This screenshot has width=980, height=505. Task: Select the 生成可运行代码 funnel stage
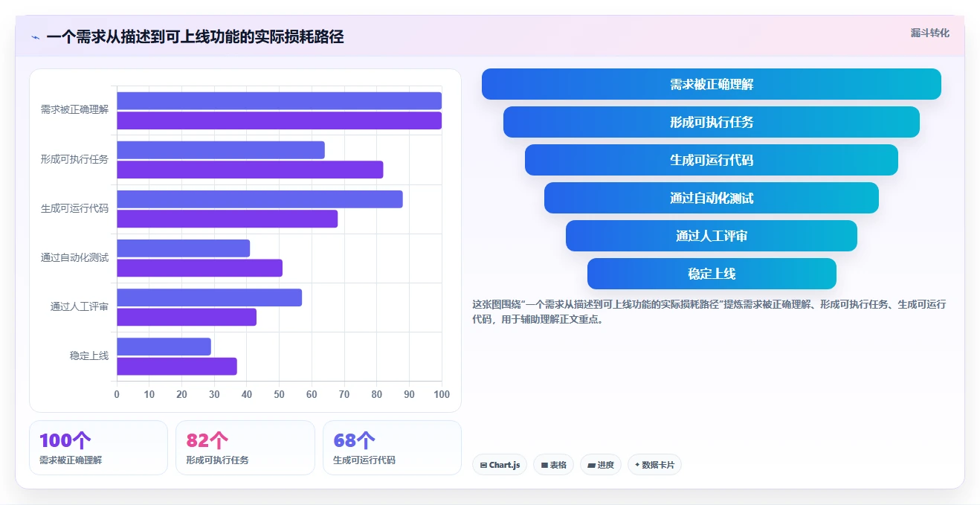712,160
